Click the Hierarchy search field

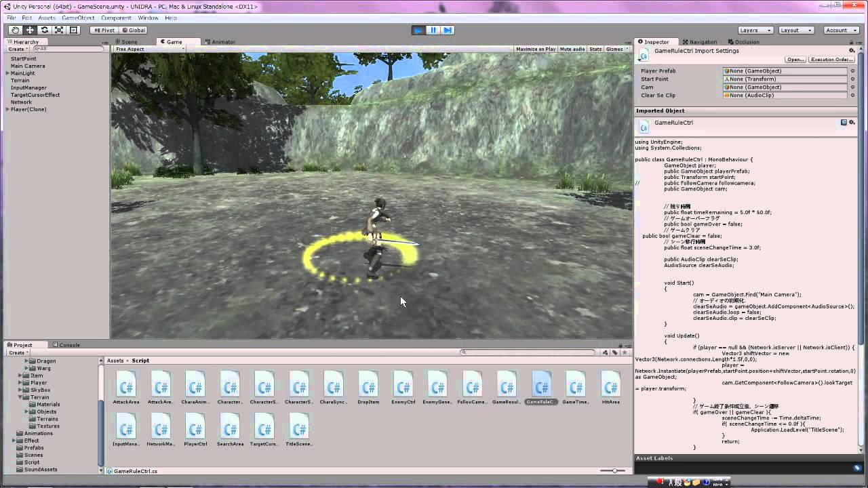click(68, 49)
